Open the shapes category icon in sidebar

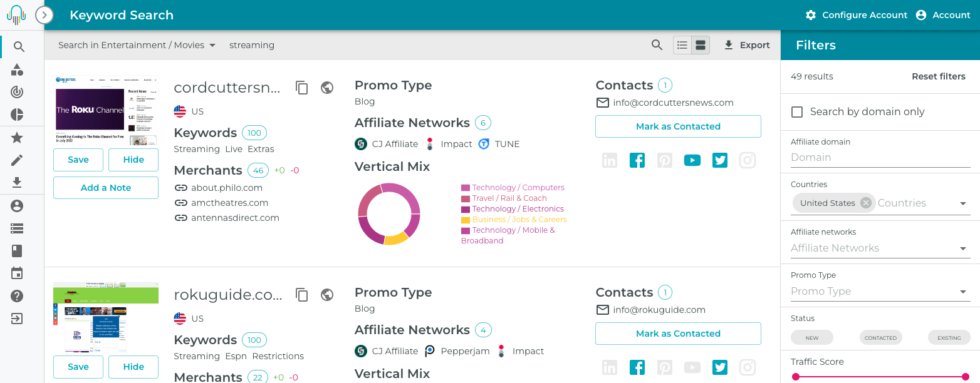coord(18,69)
